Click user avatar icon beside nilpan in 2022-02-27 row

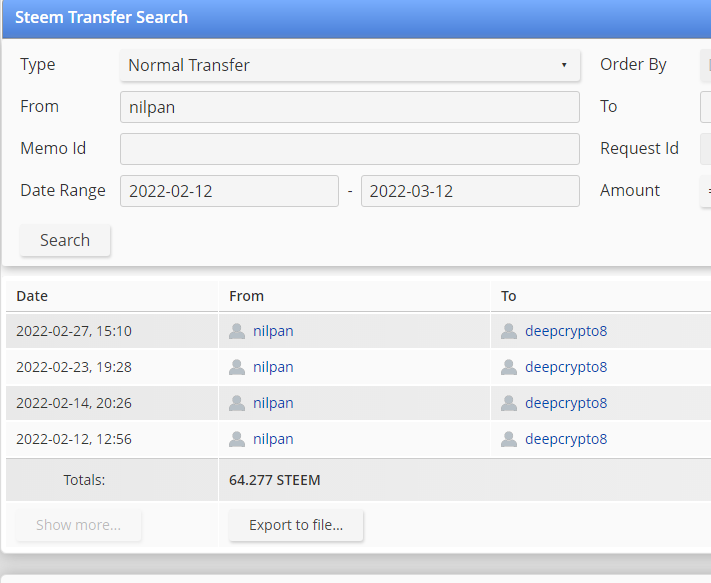[x=237, y=331]
